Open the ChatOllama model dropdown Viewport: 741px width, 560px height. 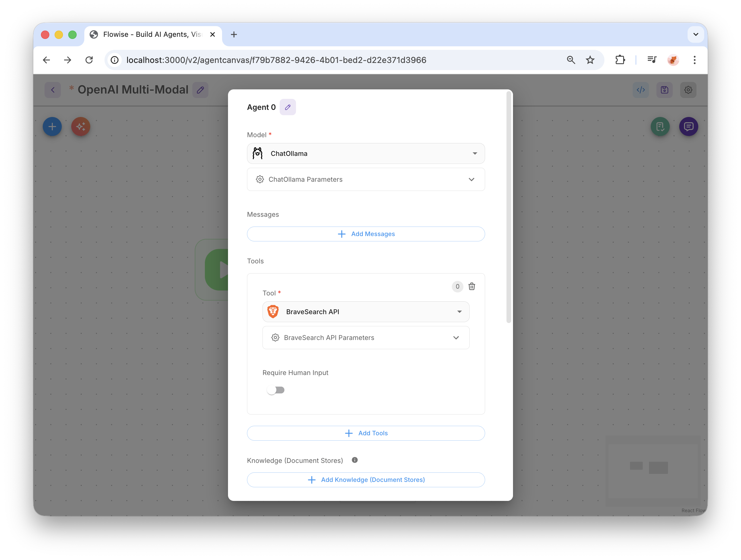pos(365,154)
